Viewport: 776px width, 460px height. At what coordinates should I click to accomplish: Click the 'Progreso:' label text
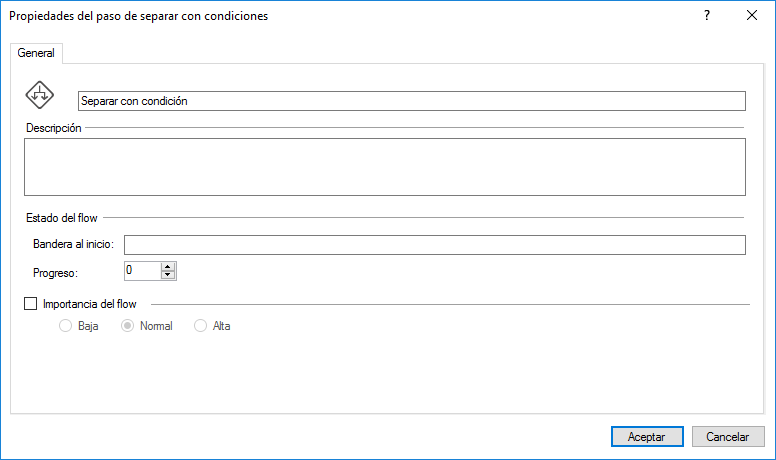pos(55,273)
